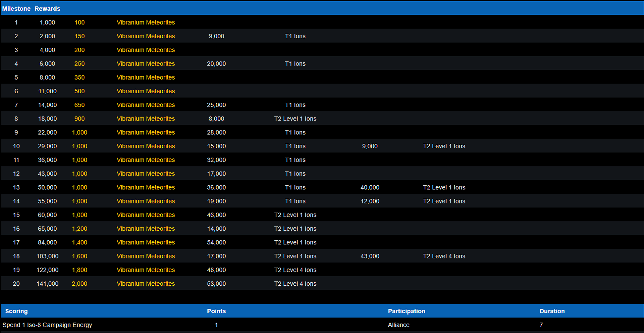
Task: Click the 84,000 points cell
Action: click(47, 243)
